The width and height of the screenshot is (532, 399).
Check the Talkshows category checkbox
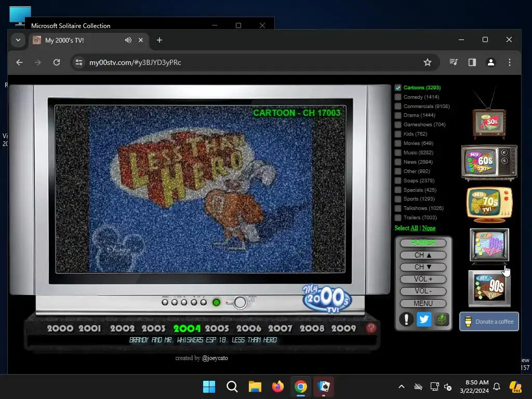click(398, 208)
